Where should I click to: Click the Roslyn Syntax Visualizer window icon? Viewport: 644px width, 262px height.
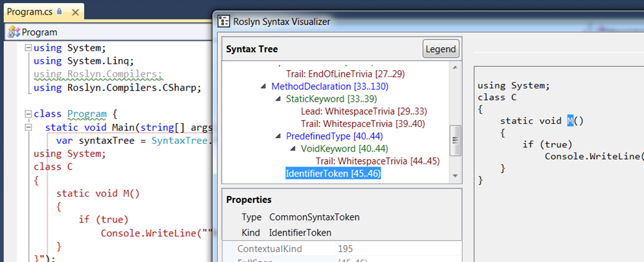223,21
